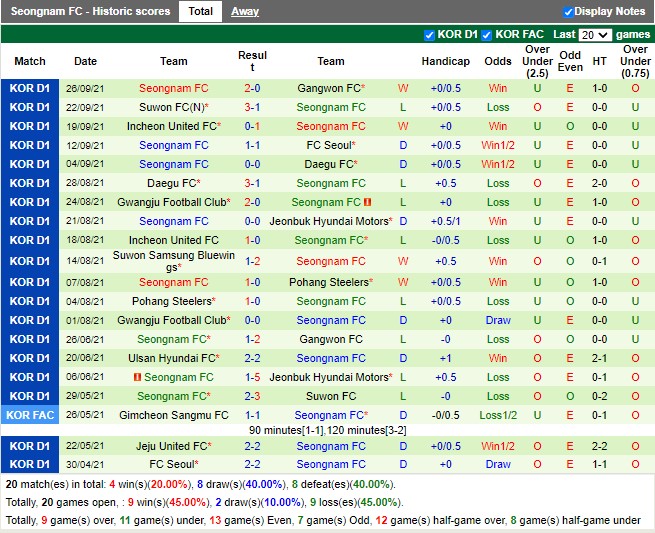Click red card icon before Seongnam FC, 06/06/21 row

[x=137, y=377]
